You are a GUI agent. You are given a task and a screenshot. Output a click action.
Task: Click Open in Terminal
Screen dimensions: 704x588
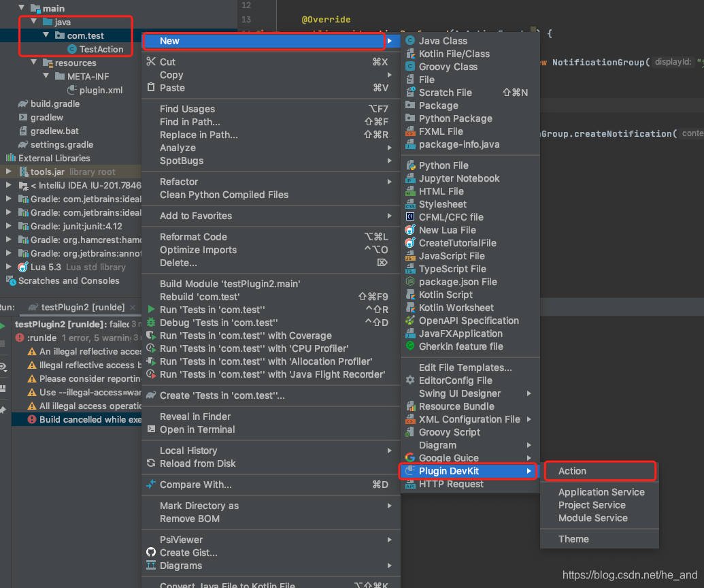[x=271, y=429]
